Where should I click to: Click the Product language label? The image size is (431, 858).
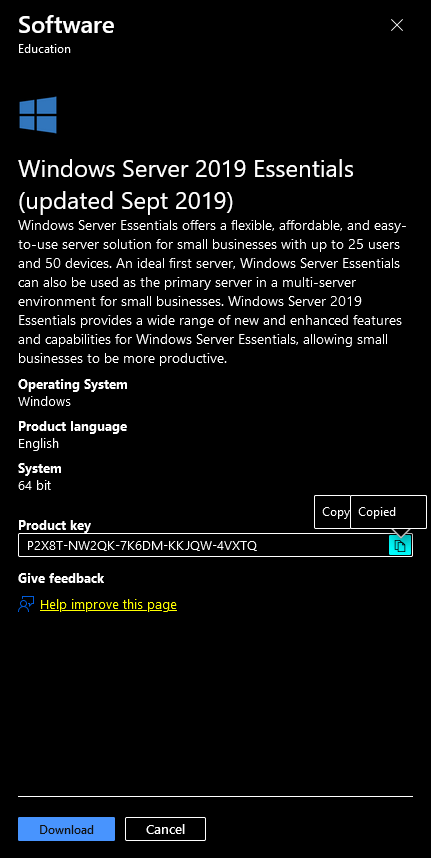[x=73, y=426]
